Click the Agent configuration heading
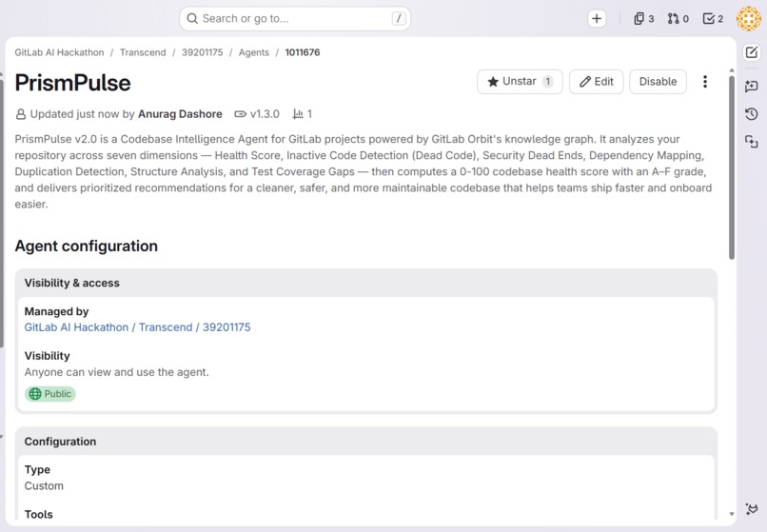This screenshot has height=532, width=767. (x=86, y=246)
